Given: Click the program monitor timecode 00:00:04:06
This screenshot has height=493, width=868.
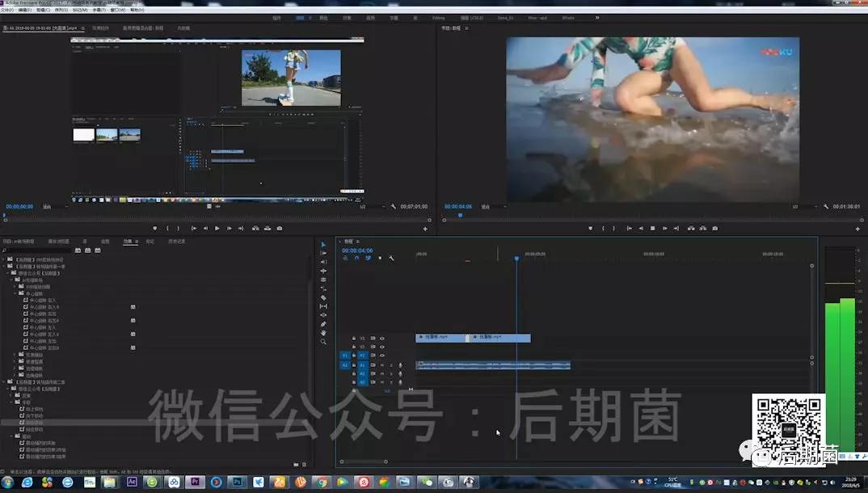Looking at the screenshot, I should tap(457, 207).
